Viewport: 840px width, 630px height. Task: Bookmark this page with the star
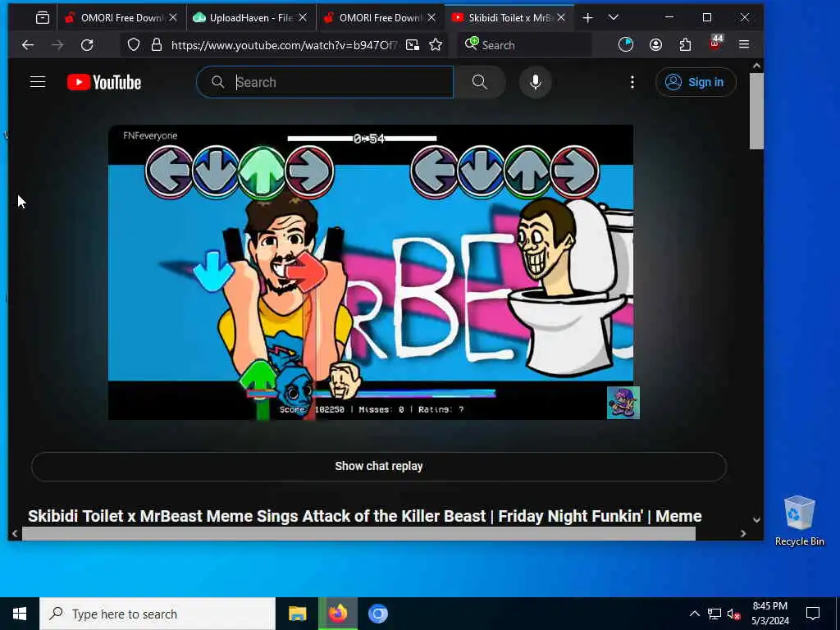(436, 45)
